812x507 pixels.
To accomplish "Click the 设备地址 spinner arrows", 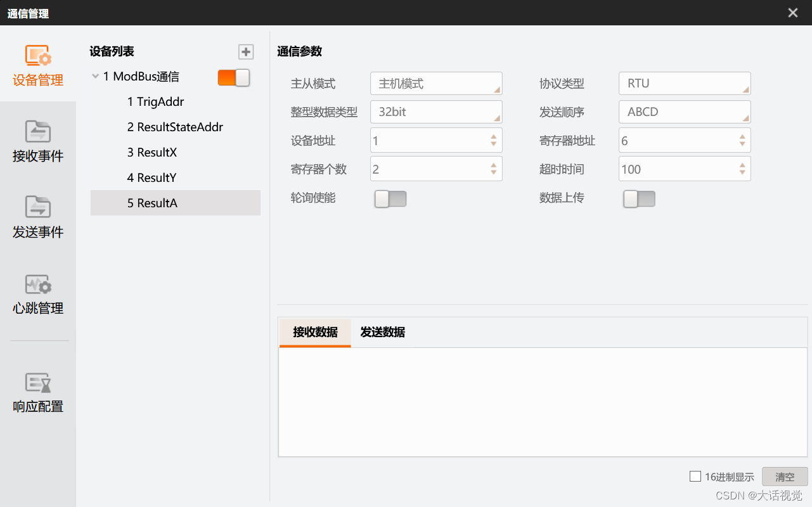I will coord(493,141).
